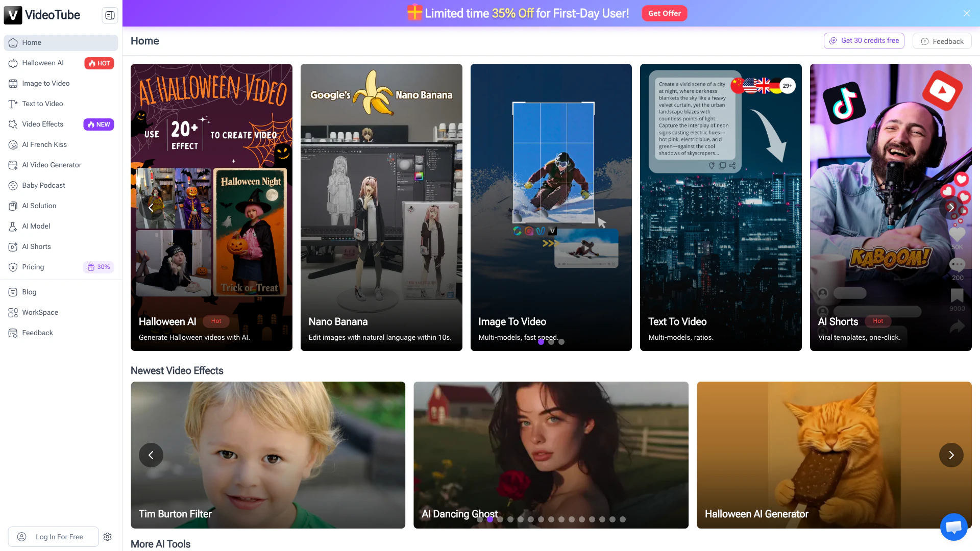Screen dimensions: 980x551
Task: Open the Nano Banana feature card
Action: [x=381, y=207]
